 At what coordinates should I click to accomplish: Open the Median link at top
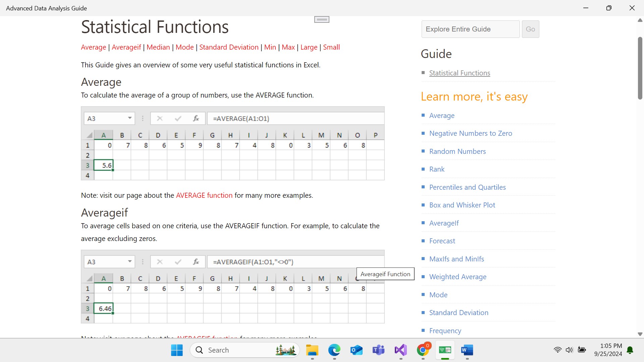[158, 47]
